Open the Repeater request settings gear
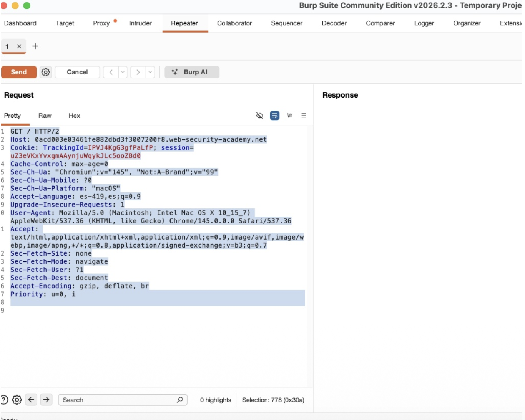This screenshot has width=525, height=420. point(46,72)
